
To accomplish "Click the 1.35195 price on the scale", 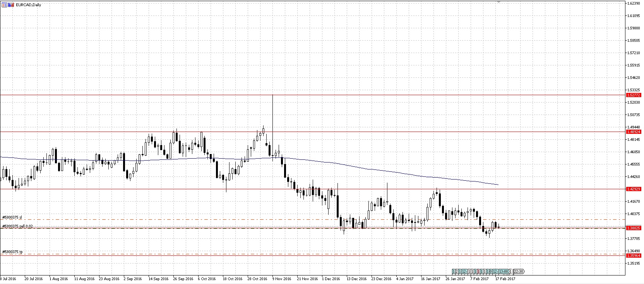I will [x=634, y=263].
